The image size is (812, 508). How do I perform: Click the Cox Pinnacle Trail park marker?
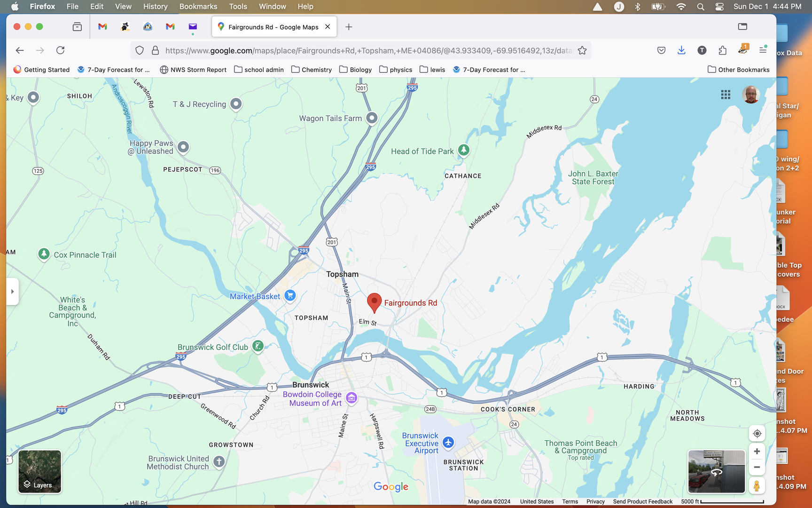[x=44, y=254]
